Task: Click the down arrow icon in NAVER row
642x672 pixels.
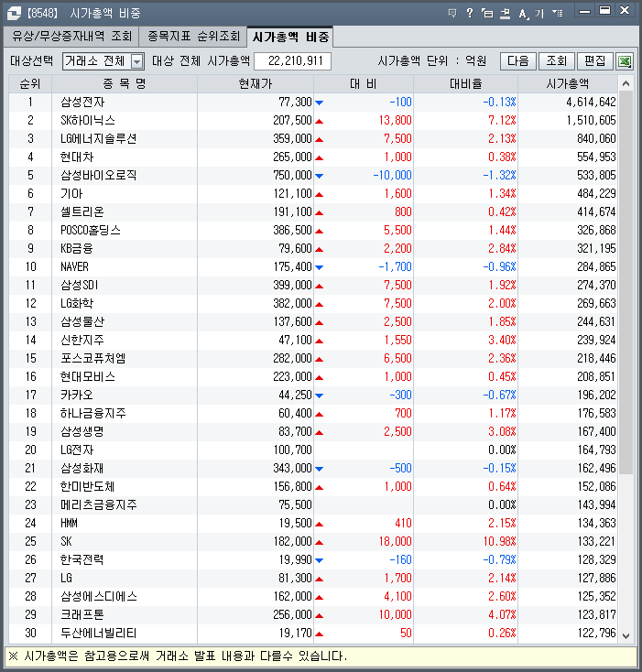Action: point(320,267)
